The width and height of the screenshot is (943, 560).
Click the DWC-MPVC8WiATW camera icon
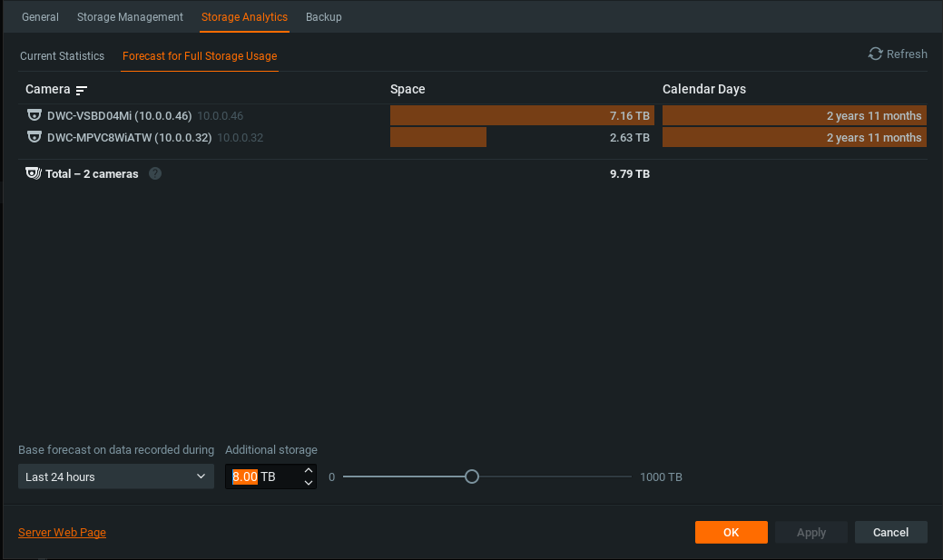click(34, 137)
